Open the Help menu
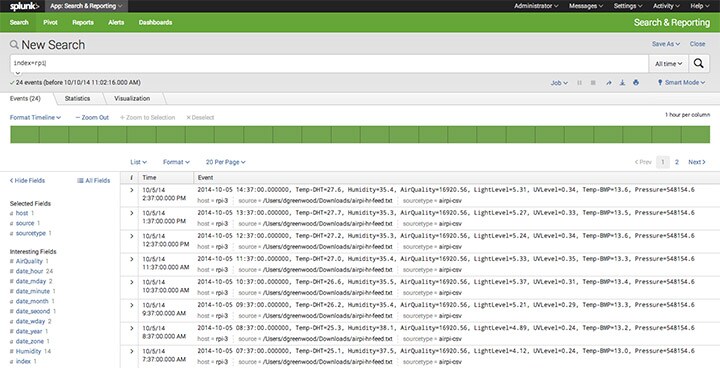This screenshot has width=720, height=368. 700,6
